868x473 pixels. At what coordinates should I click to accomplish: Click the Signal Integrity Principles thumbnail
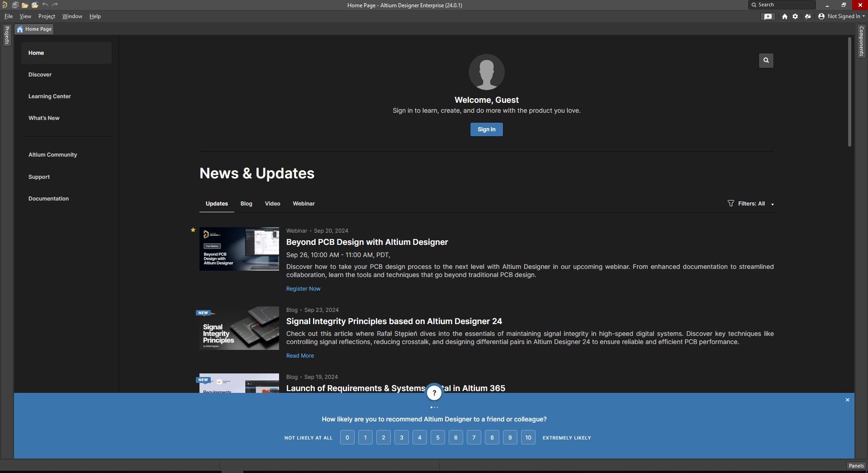[239, 328]
